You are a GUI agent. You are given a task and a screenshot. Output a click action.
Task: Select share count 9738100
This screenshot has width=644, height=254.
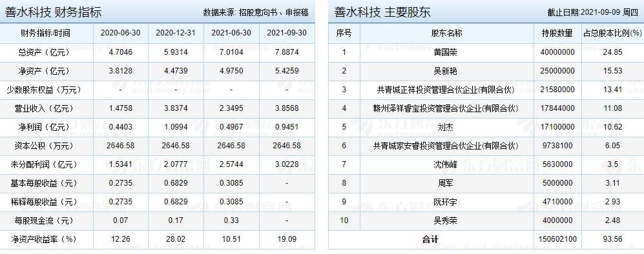coord(557,146)
